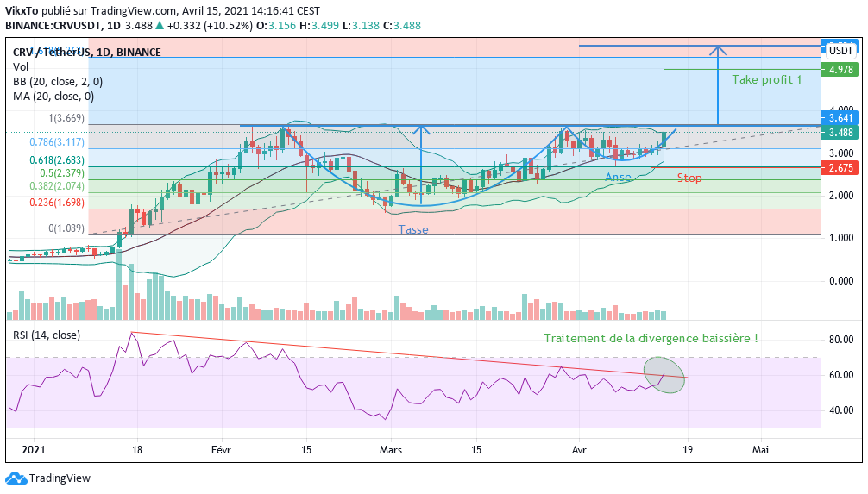Click the Fibonacci level label '1(3.669)'
868x494 pixels.
[x=66, y=118]
